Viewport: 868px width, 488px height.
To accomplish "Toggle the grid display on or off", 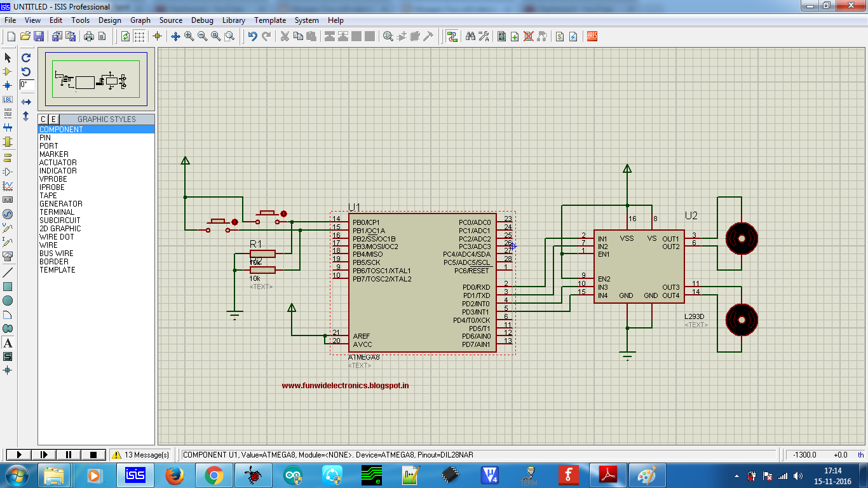I will [x=139, y=36].
